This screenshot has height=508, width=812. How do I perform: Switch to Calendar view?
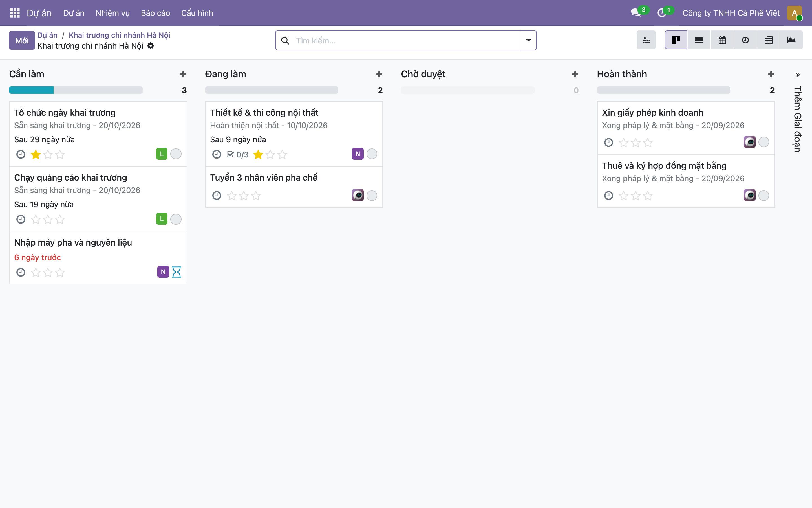722,40
